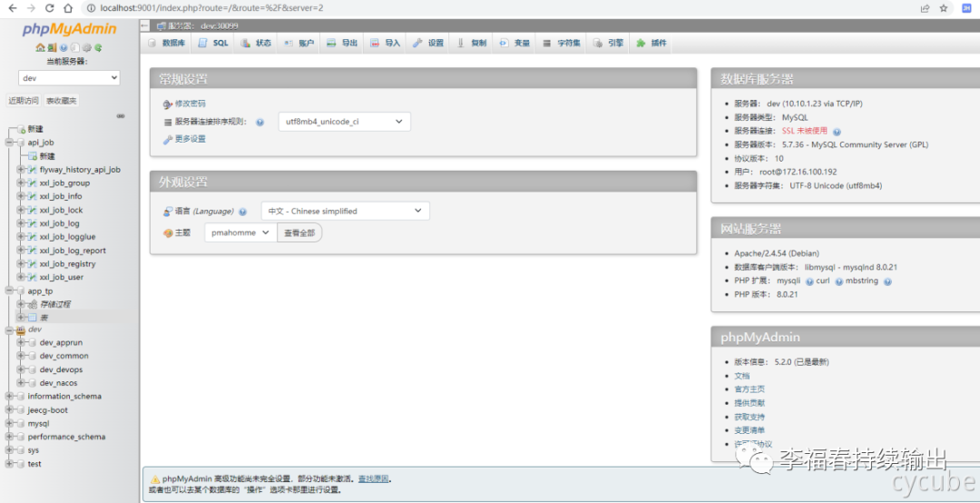Click the 表收藏夹 button
This screenshot has height=503, width=980.
click(62, 101)
